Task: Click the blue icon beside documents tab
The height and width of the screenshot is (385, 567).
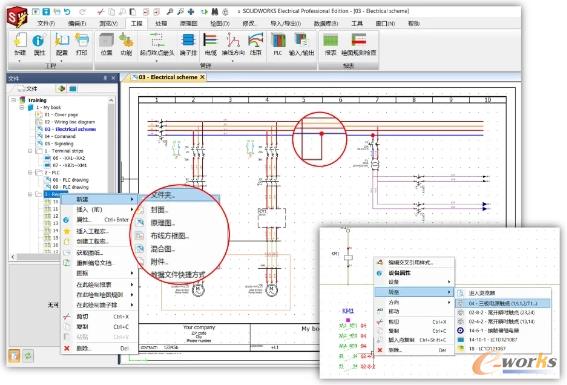Action: (73, 89)
